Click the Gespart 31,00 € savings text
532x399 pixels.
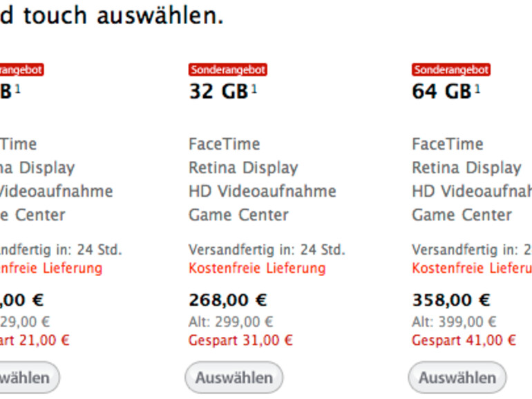(240, 340)
